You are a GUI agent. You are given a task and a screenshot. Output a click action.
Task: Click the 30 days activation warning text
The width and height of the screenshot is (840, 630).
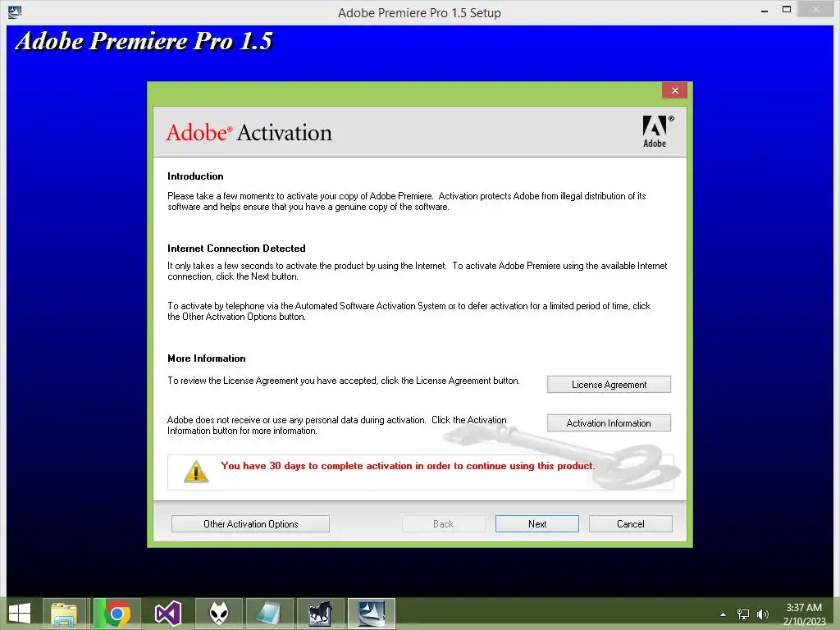[408, 466]
